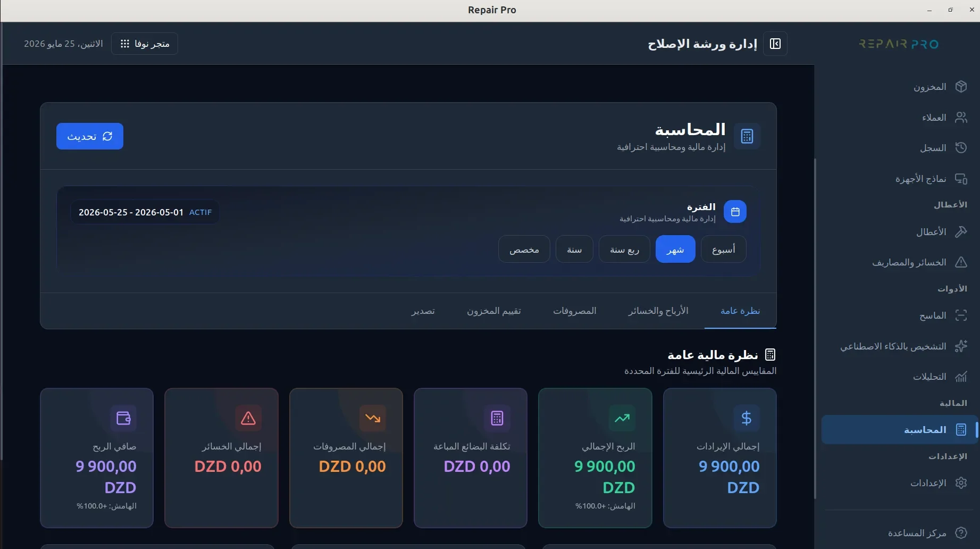Click تكلفة البضائع المباعة value DZD 0,00
Screen dimensions: 980x549
coord(477,467)
